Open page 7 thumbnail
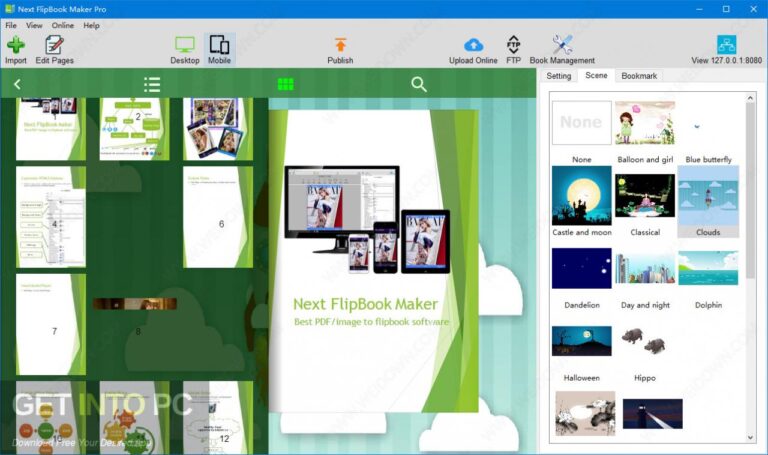 tap(50, 324)
